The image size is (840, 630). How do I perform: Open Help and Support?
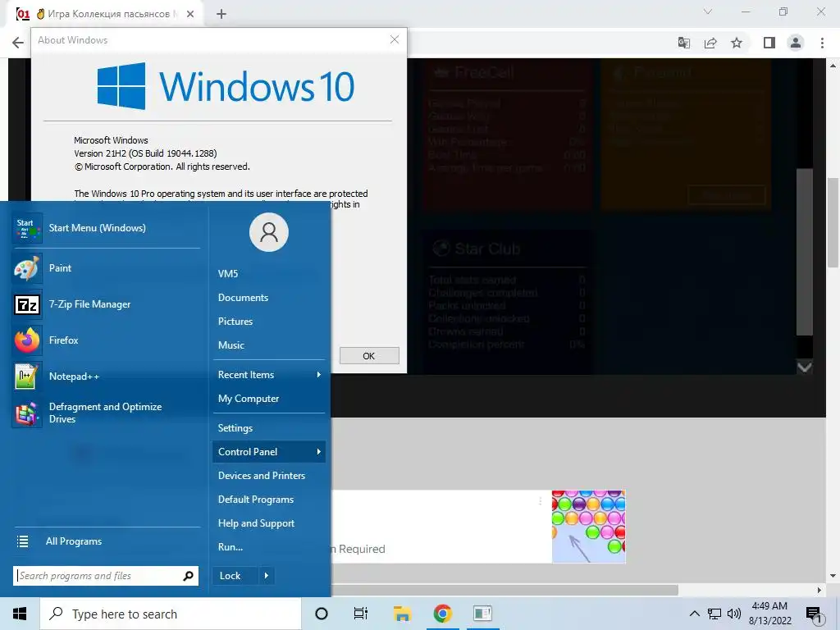pyautogui.click(x=269, y=523)
